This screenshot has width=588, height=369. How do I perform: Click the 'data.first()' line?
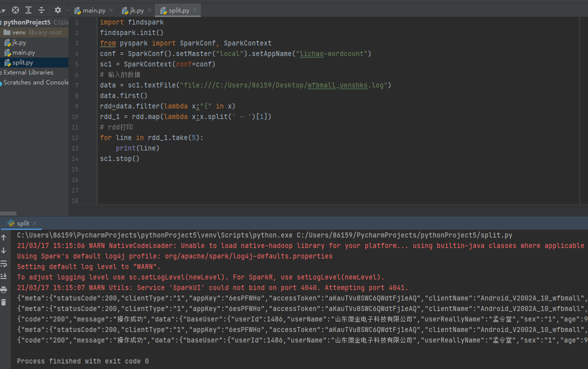click(124, 96)
